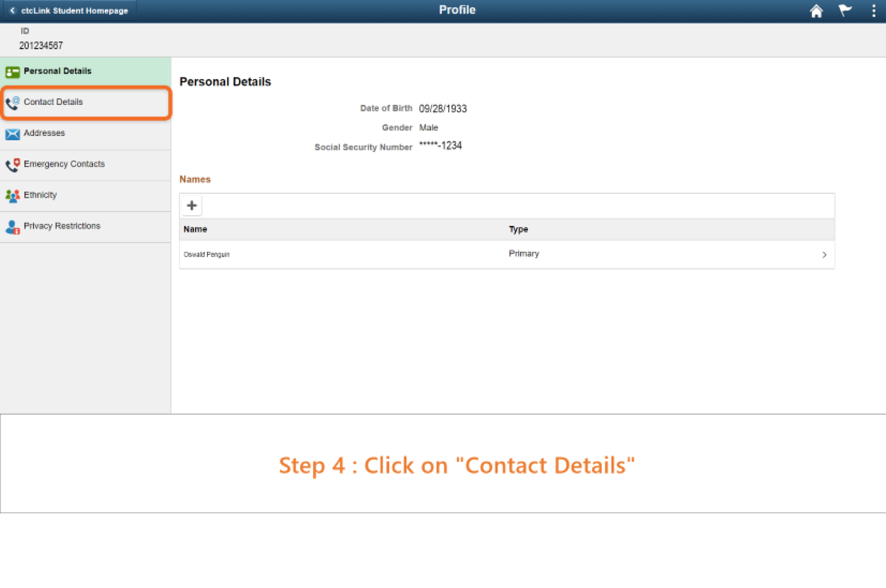Click the Emergency Contacts phone icon
The height and width of the screenshot is (588, 886).
pos(12,165)
